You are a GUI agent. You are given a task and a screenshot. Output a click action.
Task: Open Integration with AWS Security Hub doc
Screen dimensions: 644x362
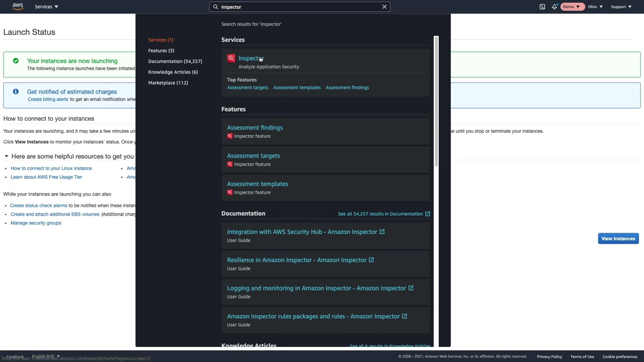[302, 232]
